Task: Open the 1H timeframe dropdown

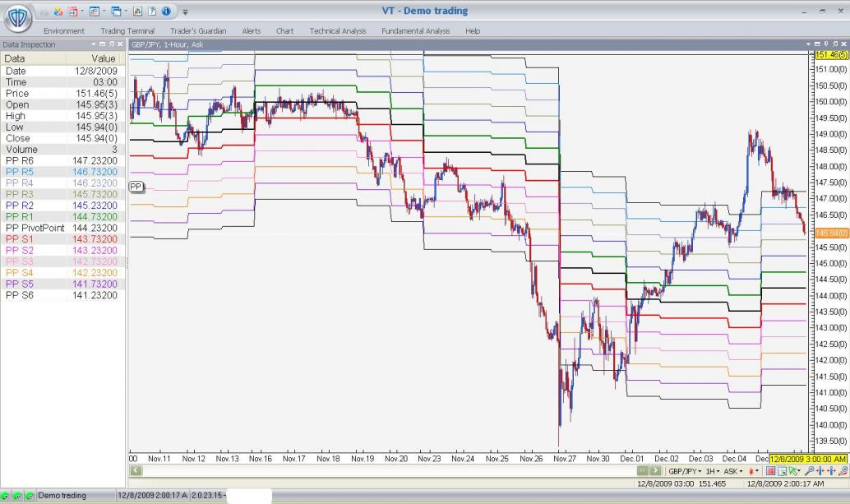Action: tap(713, 471)
